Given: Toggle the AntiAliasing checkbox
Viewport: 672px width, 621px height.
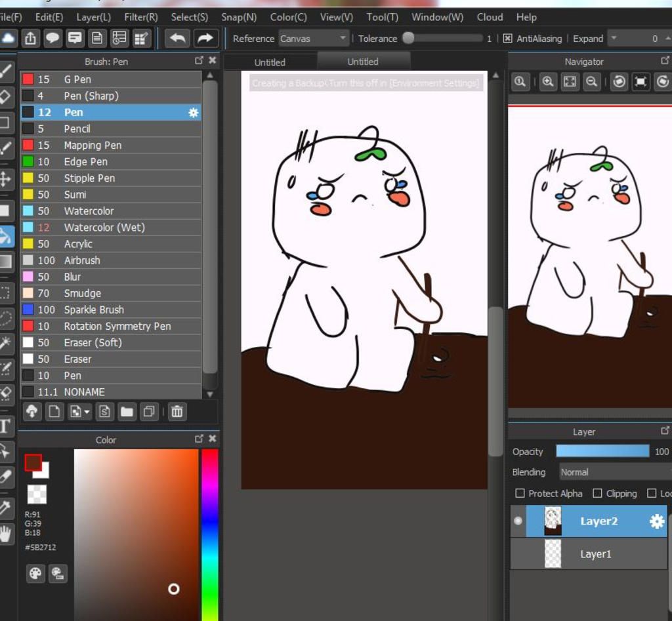Looking at the screenshot, I should [x=507, y=39].
